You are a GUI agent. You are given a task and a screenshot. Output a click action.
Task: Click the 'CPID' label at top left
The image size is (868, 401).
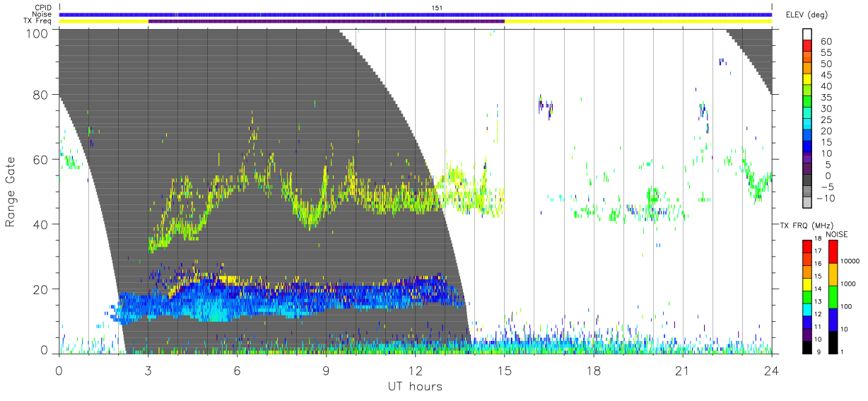pyautogui.click(x=43, y=8)
